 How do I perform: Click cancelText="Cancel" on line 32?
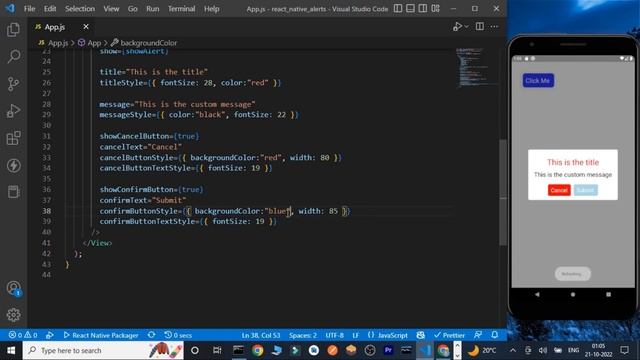[x=141, y=147]
